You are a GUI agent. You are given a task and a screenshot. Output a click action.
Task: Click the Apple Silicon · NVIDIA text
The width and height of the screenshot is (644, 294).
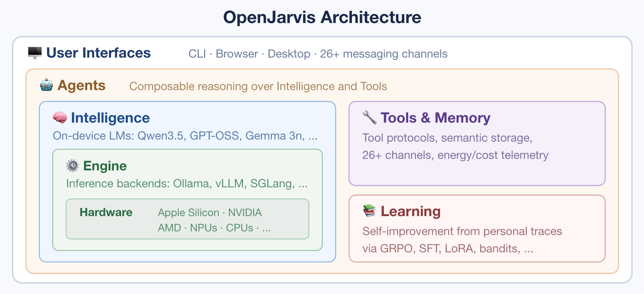pyautogui.click(x=210, y=213)
